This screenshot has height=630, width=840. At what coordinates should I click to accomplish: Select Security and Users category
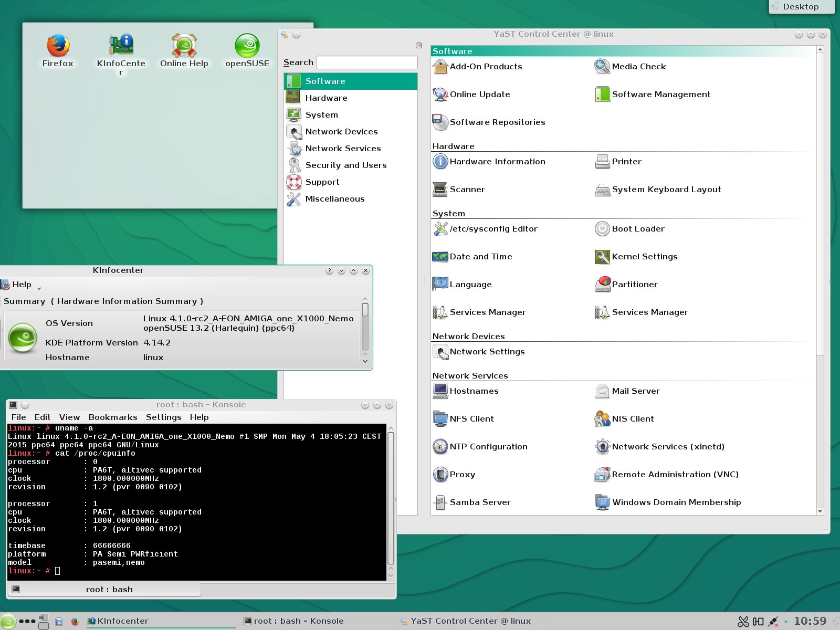[345, 165]
